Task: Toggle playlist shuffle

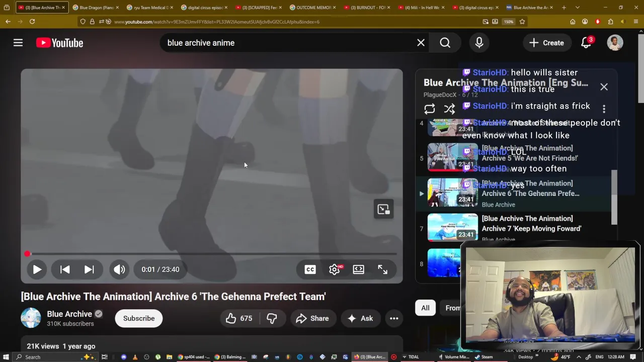Action: pyautogui.click(x=449, y=109)
